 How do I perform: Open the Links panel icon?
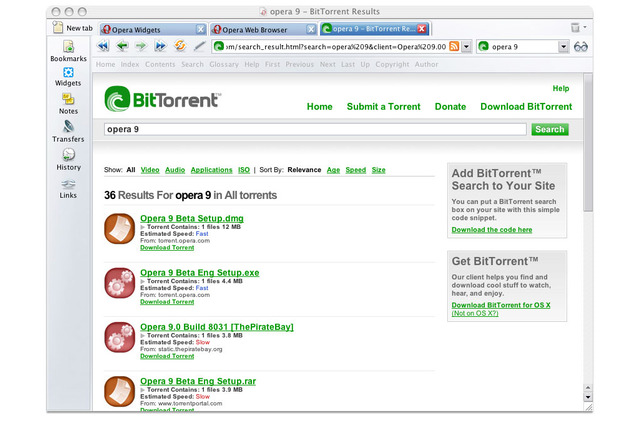click(x=68, y=184)
